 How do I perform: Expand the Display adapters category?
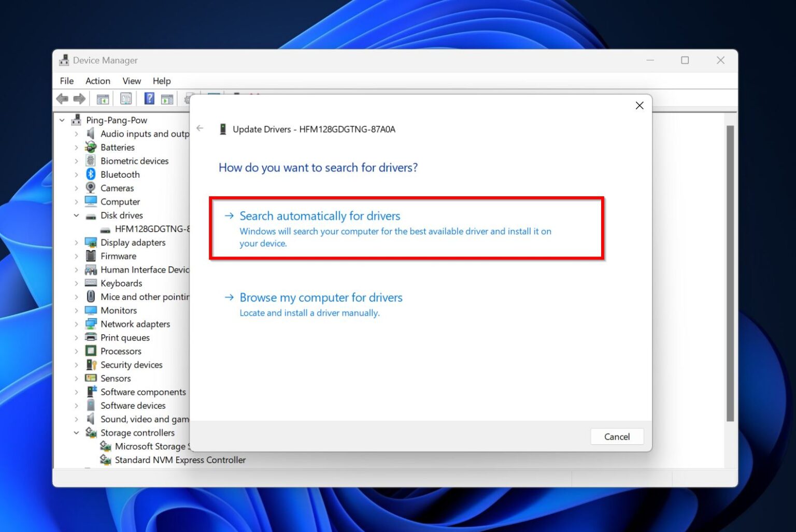click(x=76, y=242)
